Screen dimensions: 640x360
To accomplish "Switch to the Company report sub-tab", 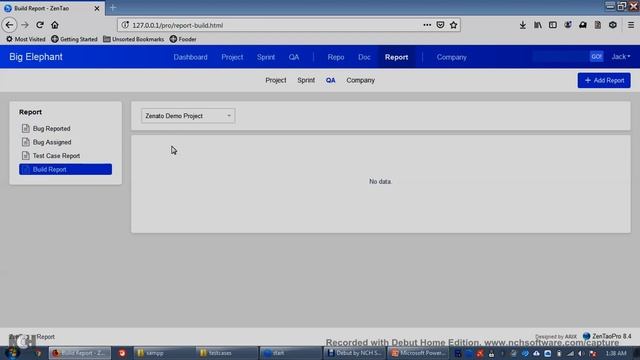I will (360, 80).
